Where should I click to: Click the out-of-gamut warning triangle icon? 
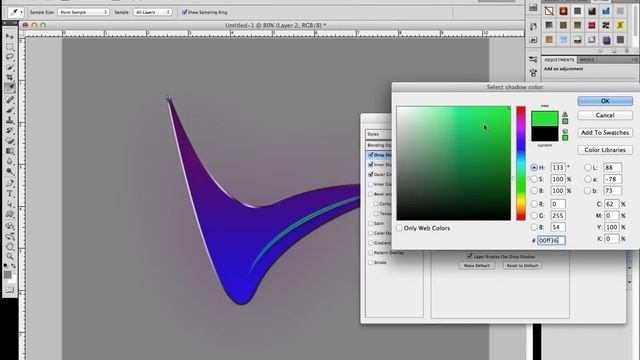(x=565, y=114)
